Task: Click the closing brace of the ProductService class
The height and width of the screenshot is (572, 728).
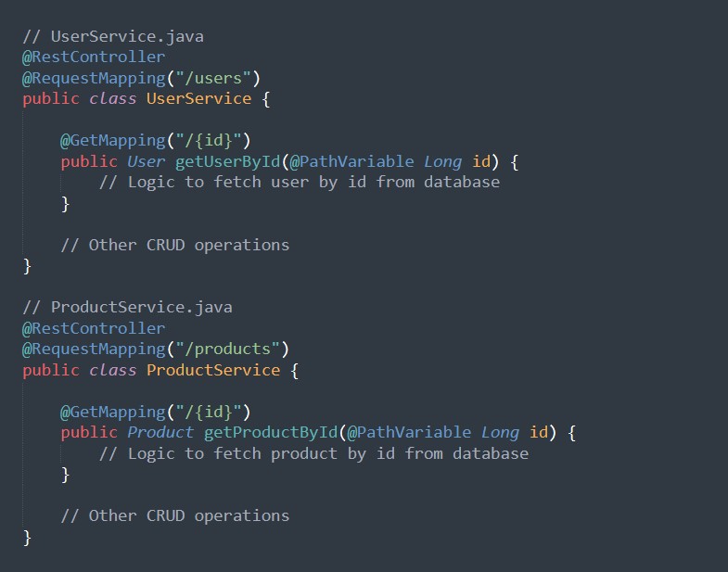Action: click(x=28, y=537)
